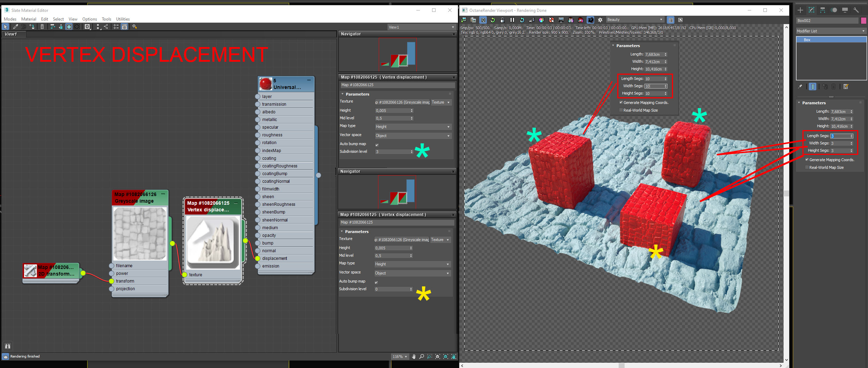
Task: Open the Material ID Channel flyout
Action: pos(88,27)
